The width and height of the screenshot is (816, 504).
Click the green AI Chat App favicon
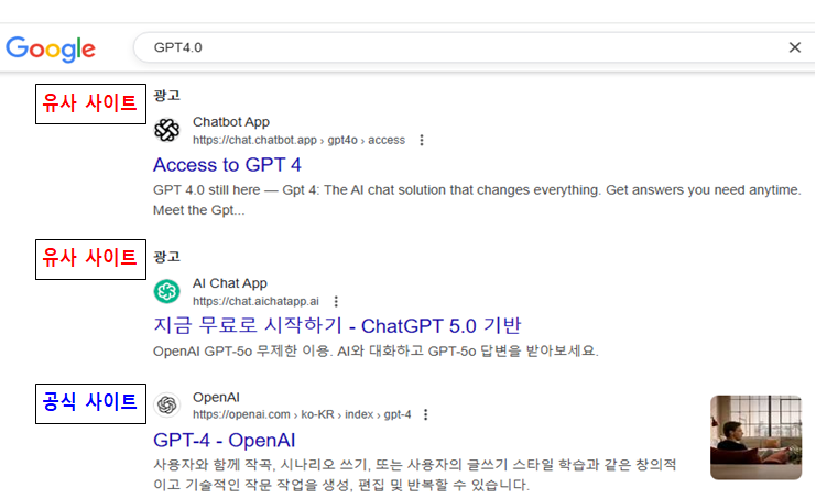tap(167, 292)
